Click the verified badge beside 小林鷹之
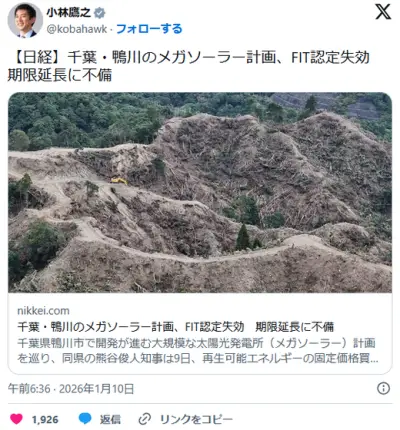This screenshot has height=430, width=400. pos(99,13)
